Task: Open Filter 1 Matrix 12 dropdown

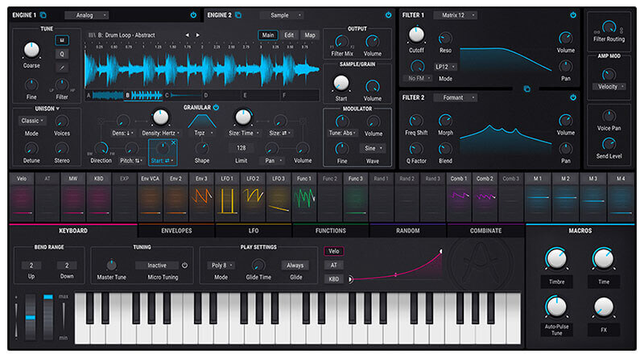Action: [x=456, y=15]
